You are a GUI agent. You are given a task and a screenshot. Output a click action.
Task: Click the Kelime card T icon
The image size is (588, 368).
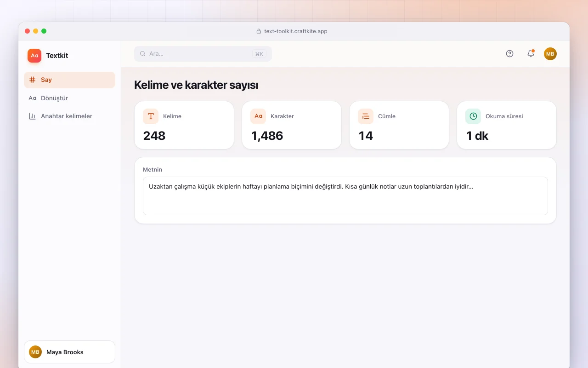(151, 116)
